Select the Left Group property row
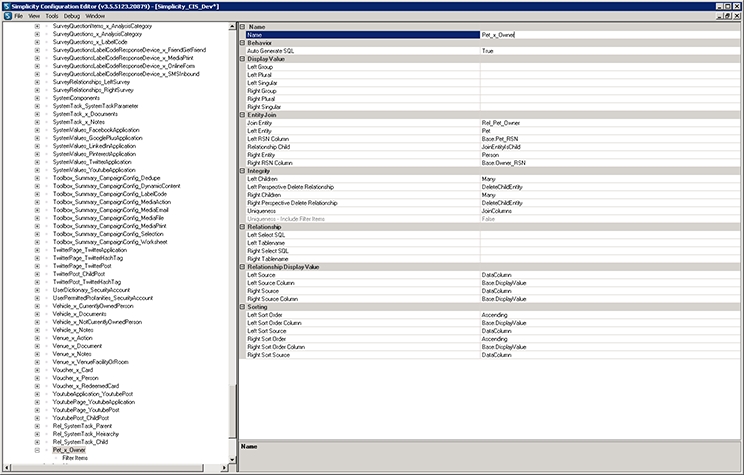Viewport: 744px width, 475px height. [x=491, y=67]
